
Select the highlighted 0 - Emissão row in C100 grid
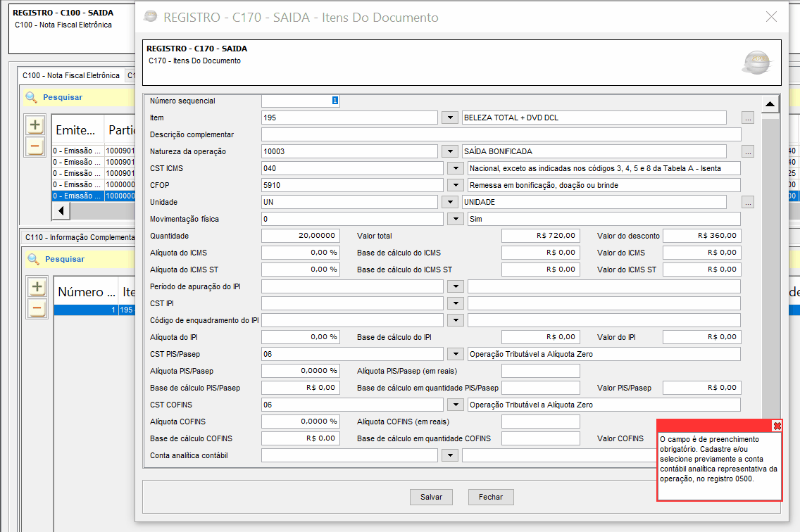pos(94,196)
